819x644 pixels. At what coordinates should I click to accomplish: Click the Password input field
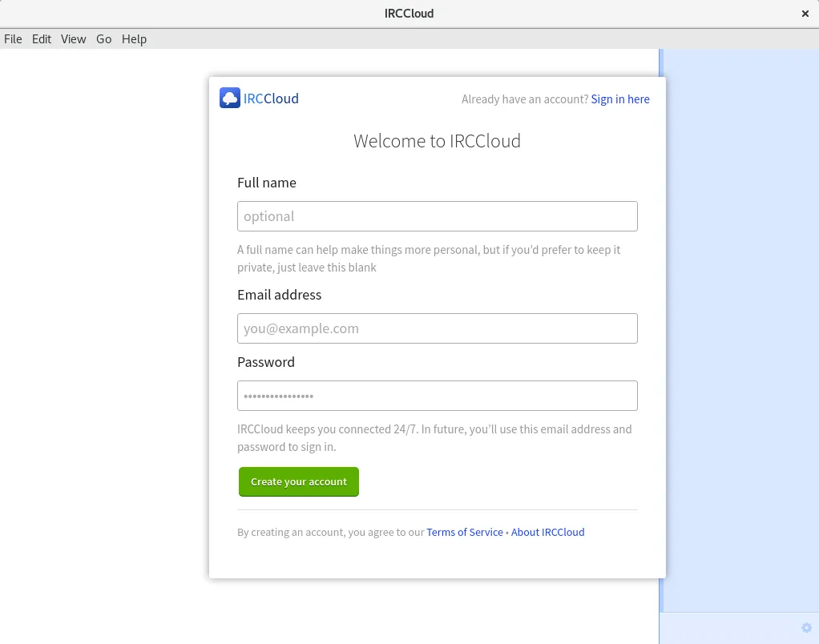pyautogui.click(x=438, y=396)
